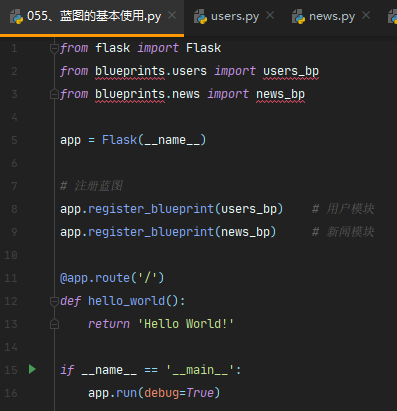Click the underlined 'news_bp' import name on line 3
The width and height of the screenshot is (397, 411).
point(280,94)
